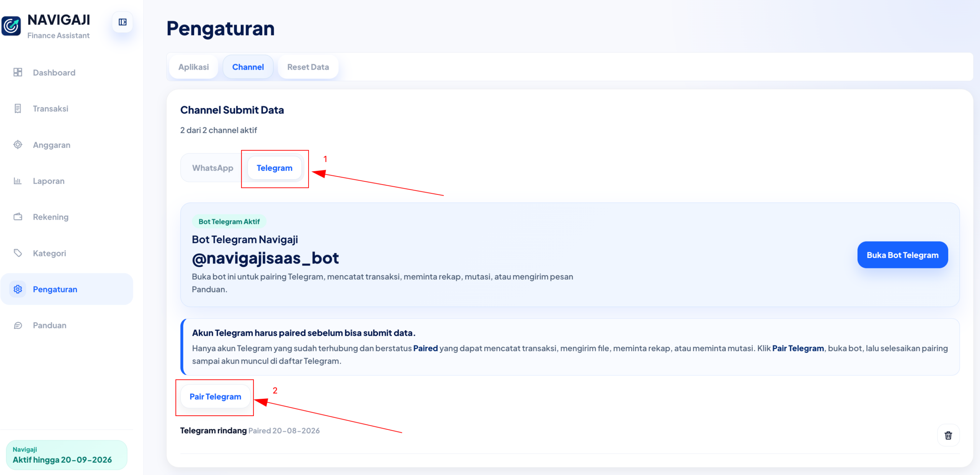Open the Rekening page
The image size is (980, 475).
[x=67, y=217]
